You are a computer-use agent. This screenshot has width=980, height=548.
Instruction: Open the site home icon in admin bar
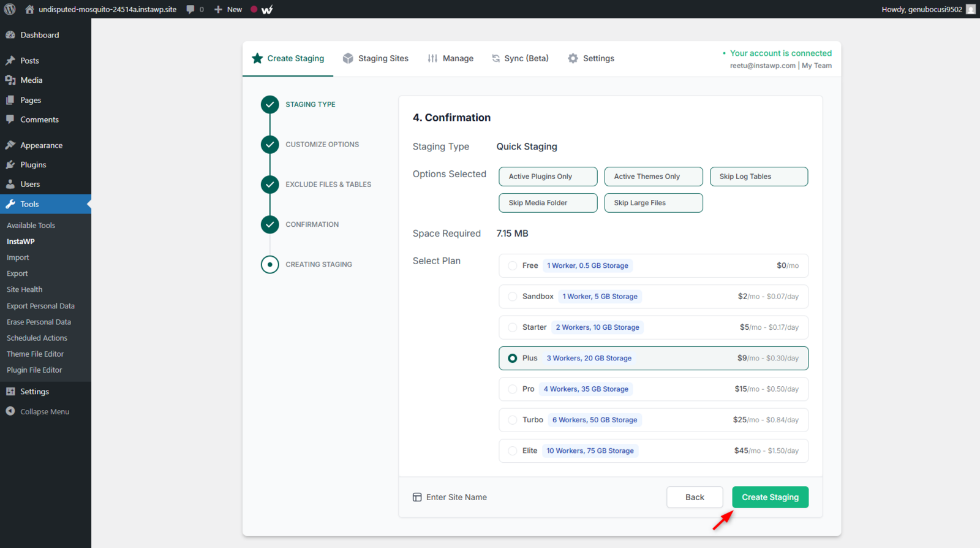[29, 9]
